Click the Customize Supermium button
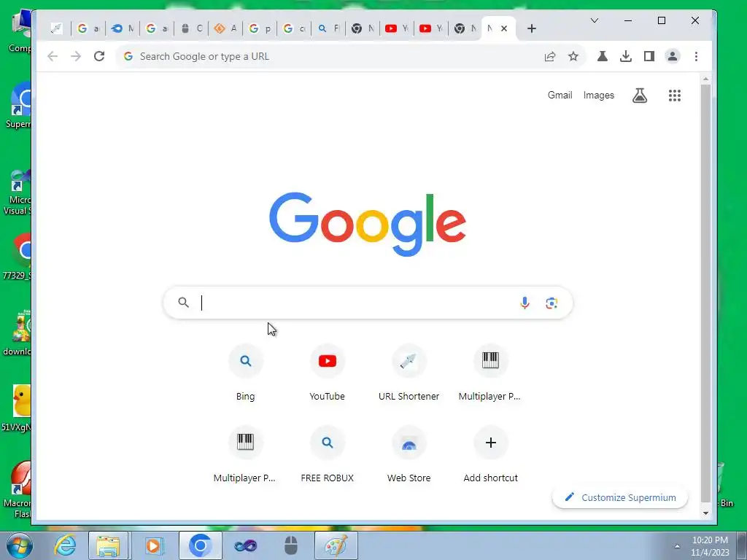The height and width of the screenshot is (560, 747). [620, 497]
